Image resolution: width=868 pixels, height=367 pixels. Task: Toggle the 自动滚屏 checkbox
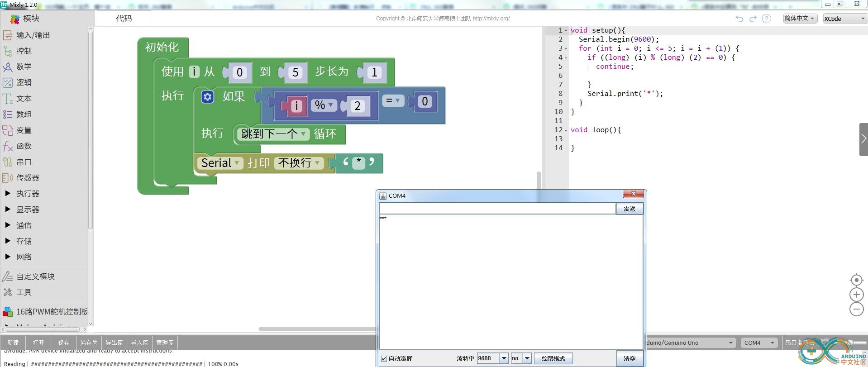coord(384,358)
